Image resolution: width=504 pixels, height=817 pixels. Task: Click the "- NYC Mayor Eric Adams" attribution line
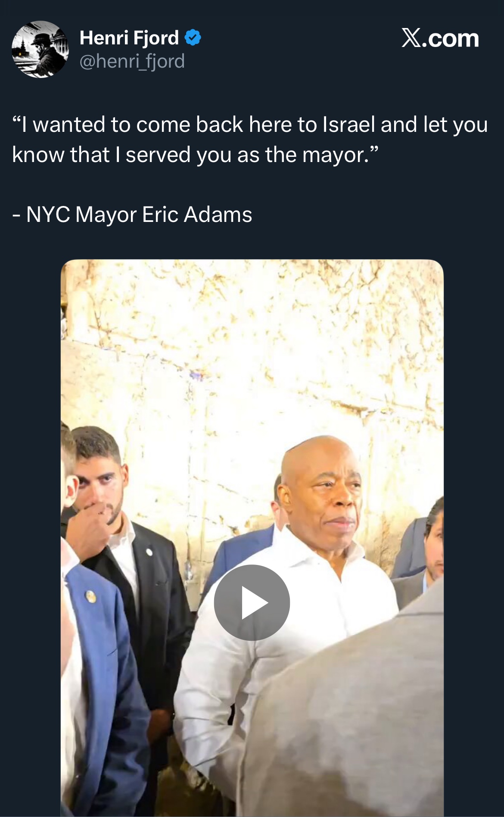132,215
